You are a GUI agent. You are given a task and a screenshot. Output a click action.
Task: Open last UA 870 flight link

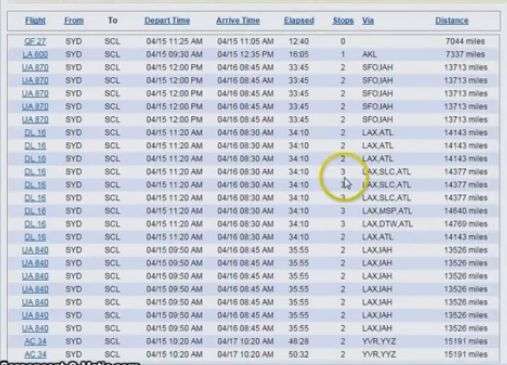coord(35,120)
